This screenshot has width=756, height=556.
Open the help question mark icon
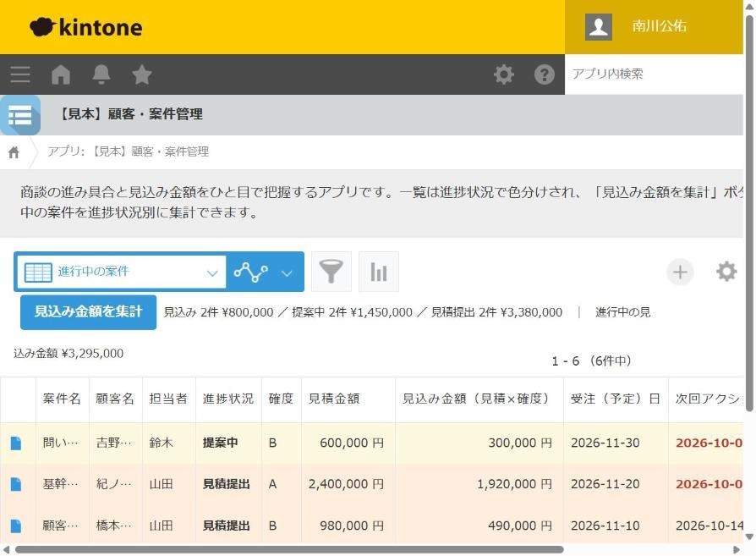(x=545, y=74)
